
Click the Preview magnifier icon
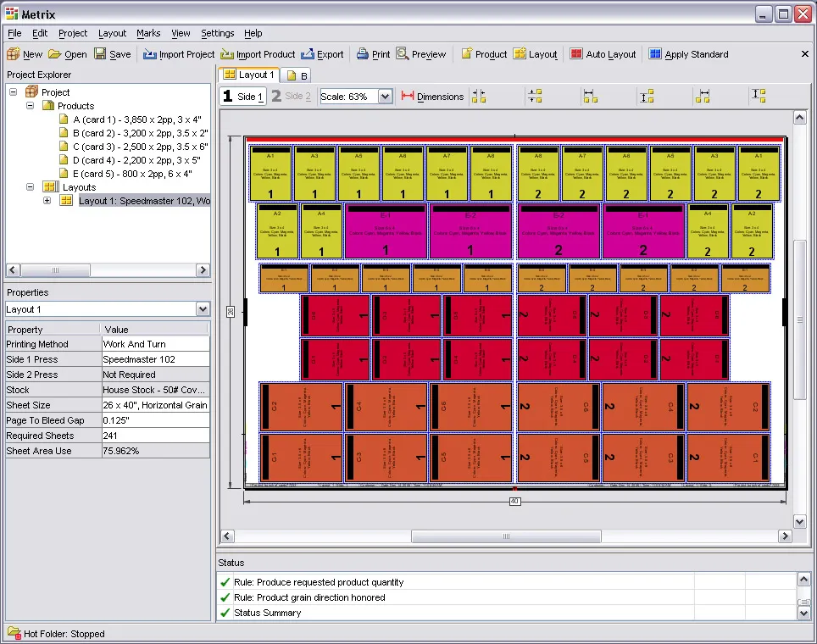[403, 53]
